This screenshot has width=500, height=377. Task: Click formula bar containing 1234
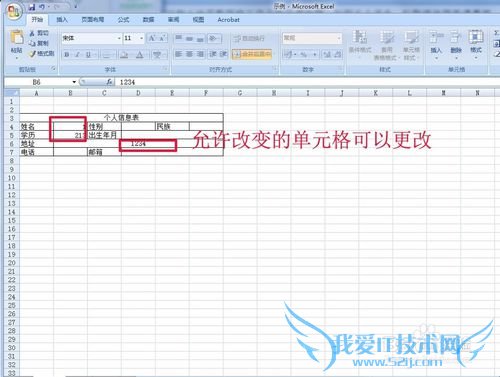tap(307, 82)
